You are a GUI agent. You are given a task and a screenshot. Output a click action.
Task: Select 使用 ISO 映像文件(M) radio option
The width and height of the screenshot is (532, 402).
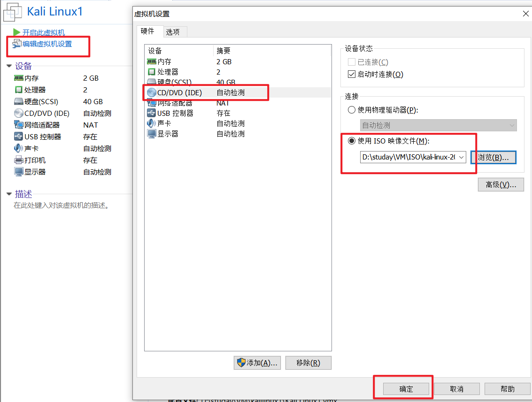352,141
